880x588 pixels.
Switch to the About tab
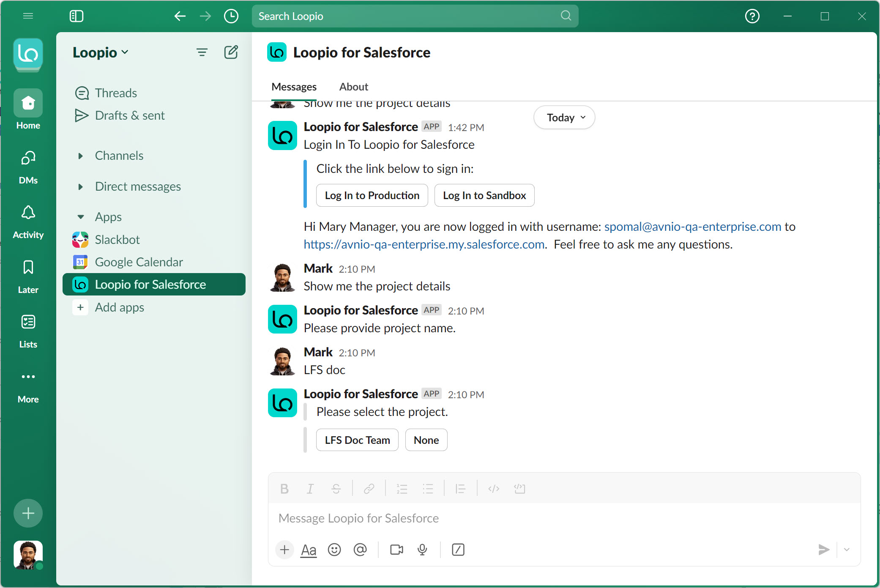pyautogui.click(x=354, y=87)
